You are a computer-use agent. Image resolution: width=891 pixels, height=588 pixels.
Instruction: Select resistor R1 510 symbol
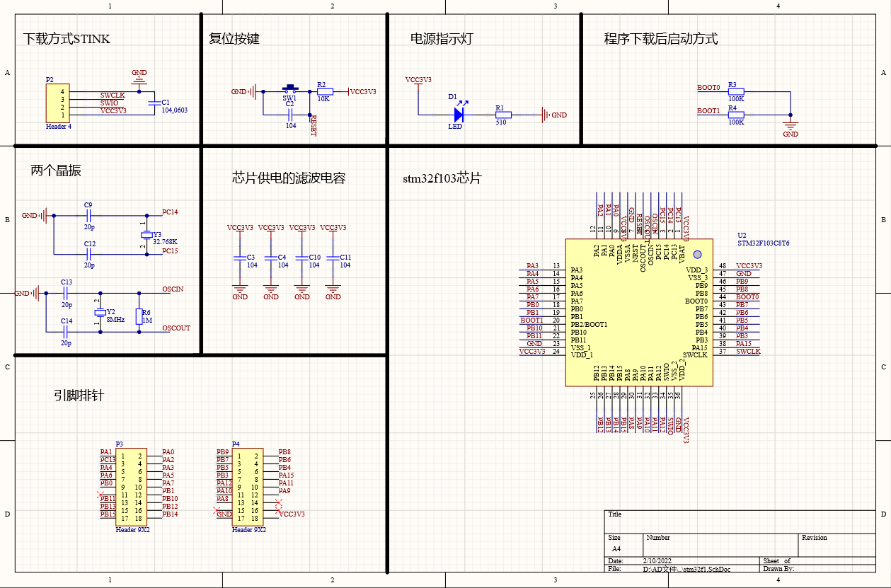click(503, 115)
